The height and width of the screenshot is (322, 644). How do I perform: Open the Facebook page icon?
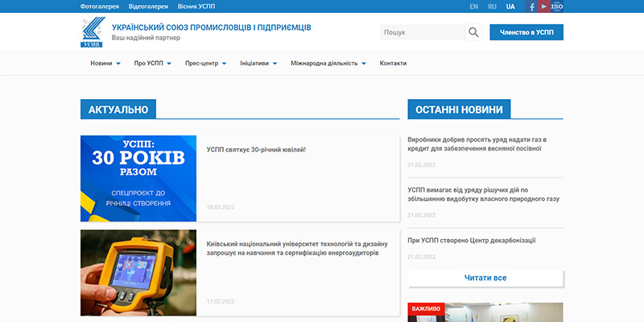[531, 6]
